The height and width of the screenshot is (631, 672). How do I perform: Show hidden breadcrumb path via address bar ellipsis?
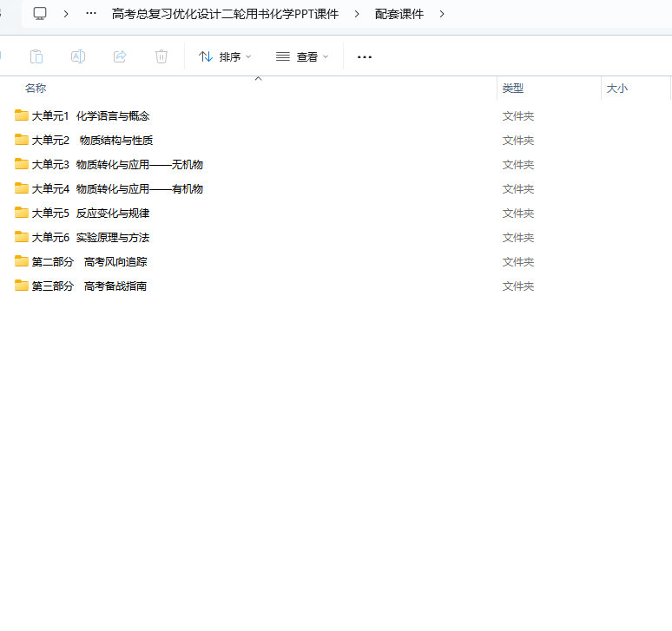(91, 14)
